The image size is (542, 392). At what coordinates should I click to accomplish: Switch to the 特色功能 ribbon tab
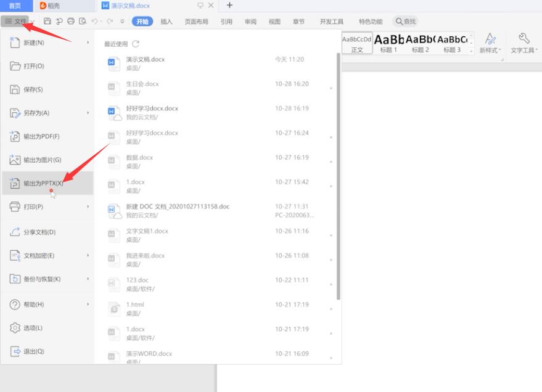point(371,22)
